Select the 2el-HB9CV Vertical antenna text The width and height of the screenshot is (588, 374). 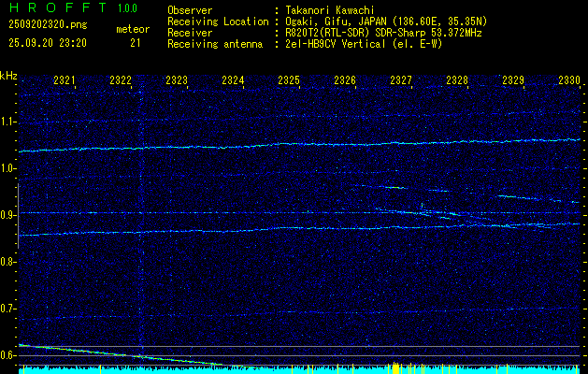pyautogui.click(x=365, y=44)
